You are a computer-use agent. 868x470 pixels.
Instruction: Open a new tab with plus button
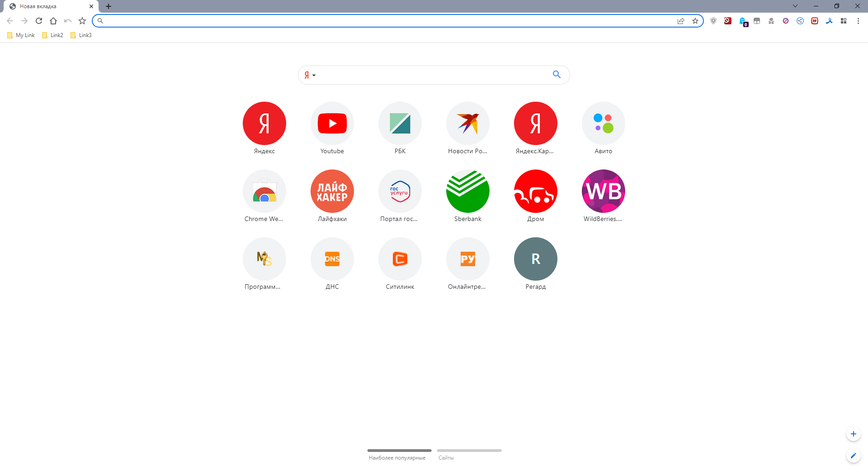[x=108, y=6]
